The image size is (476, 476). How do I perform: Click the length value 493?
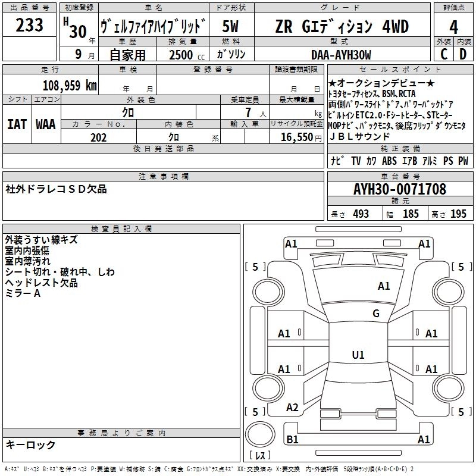tap(361, 214)
